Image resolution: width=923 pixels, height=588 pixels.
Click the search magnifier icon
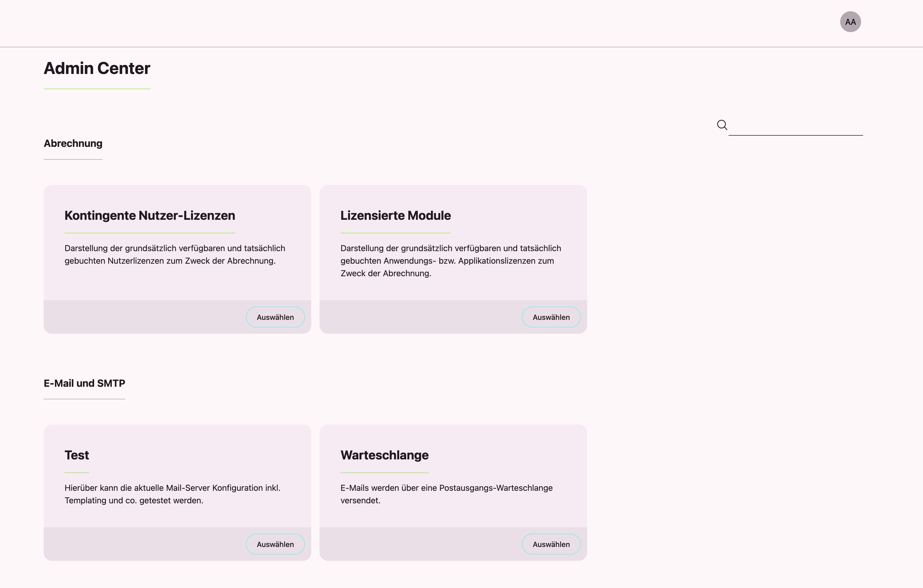(722, 125)
